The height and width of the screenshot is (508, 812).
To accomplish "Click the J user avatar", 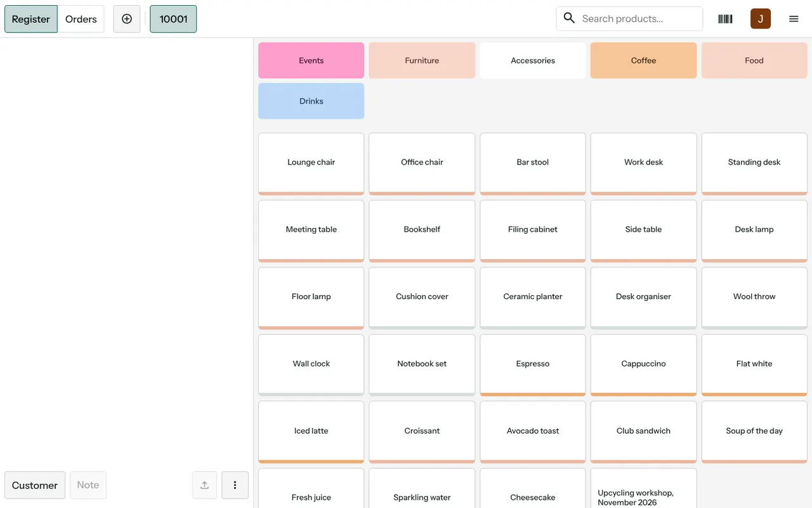I will [x=761, y=19].
